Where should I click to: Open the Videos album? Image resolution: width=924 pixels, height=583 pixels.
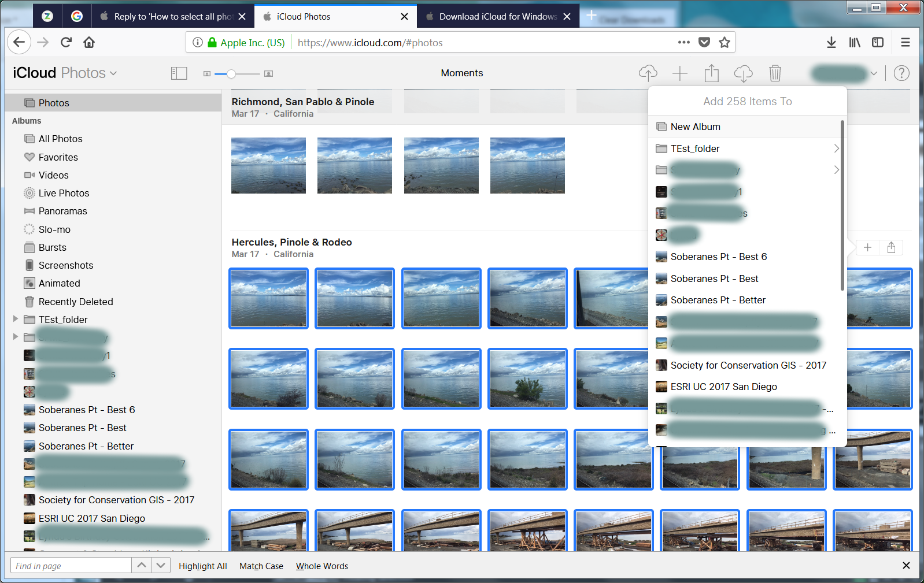click(113, 175)
